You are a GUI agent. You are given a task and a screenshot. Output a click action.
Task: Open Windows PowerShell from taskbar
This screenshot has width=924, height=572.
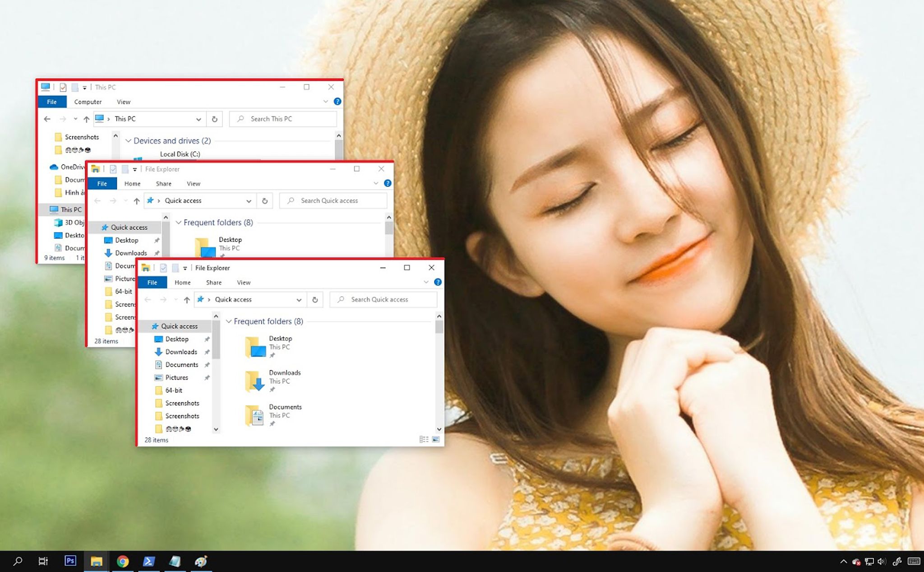point(149,561)
